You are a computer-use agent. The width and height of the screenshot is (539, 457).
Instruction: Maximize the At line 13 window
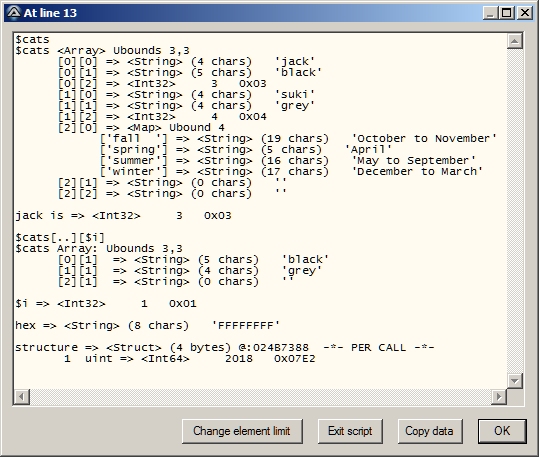(x=506, y=13)
